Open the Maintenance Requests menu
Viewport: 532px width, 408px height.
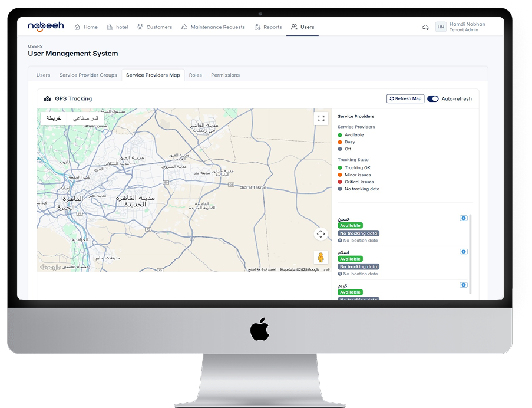coord(213,27)
